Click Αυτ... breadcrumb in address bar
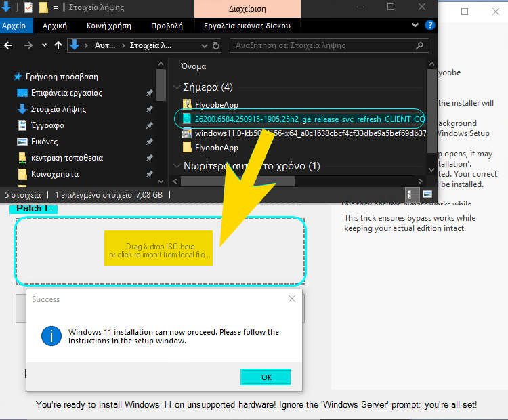Screen dimensions: 508x420 (x=104, y=45)
